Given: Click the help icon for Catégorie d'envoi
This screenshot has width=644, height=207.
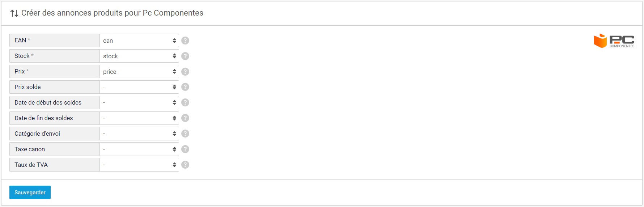Looking at the screenshot, I should click(185, 134).
